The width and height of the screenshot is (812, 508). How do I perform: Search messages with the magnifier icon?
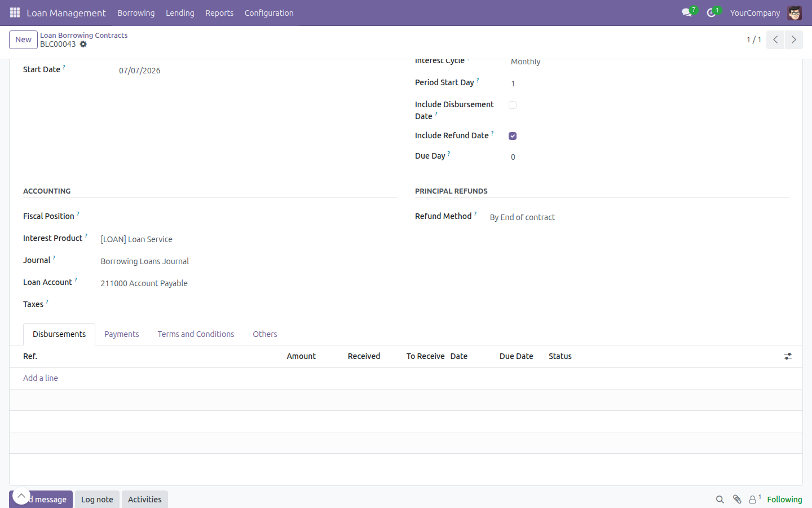[x=720, y=499]
